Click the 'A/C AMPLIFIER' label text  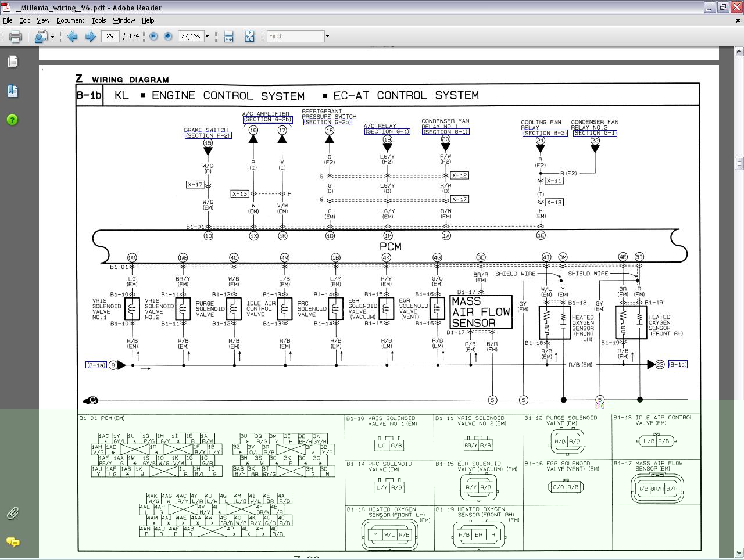(x=266, y=114)
